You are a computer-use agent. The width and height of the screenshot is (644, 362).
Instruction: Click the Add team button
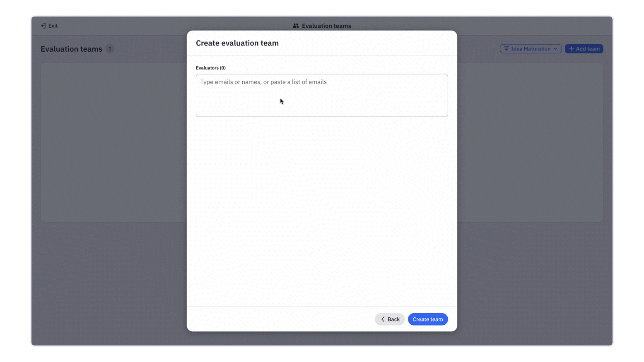tap(584, 48)
